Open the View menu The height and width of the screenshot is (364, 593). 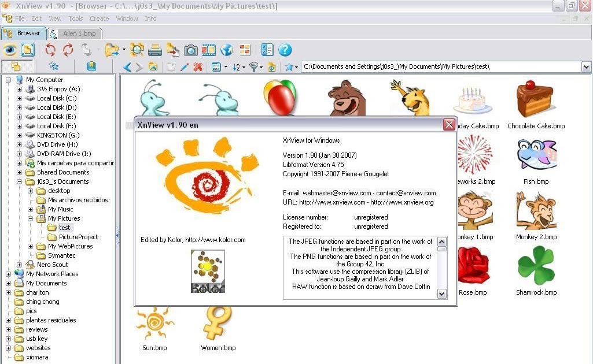55,18
